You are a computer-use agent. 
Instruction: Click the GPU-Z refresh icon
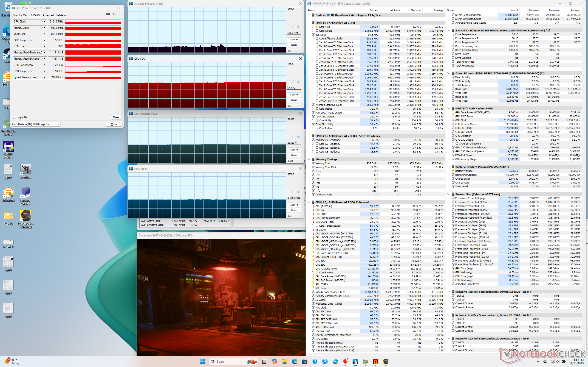pos(114,14)
